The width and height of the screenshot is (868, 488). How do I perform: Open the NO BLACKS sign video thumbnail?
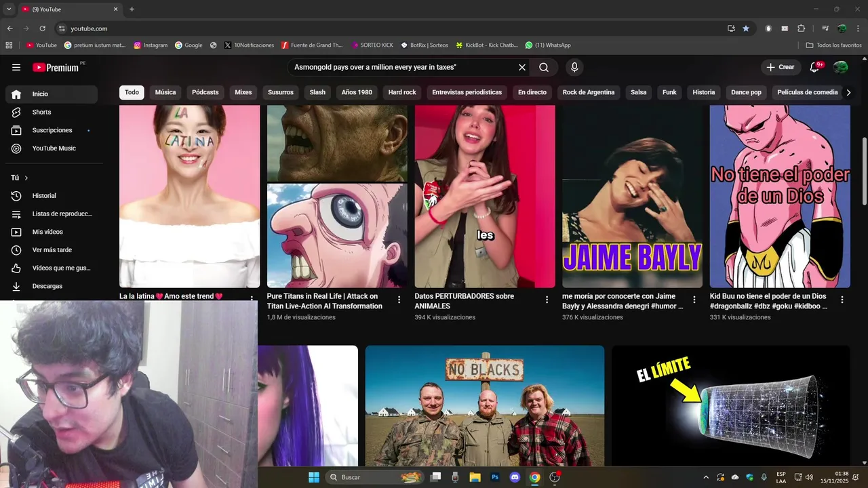click(x=485, y=405)
